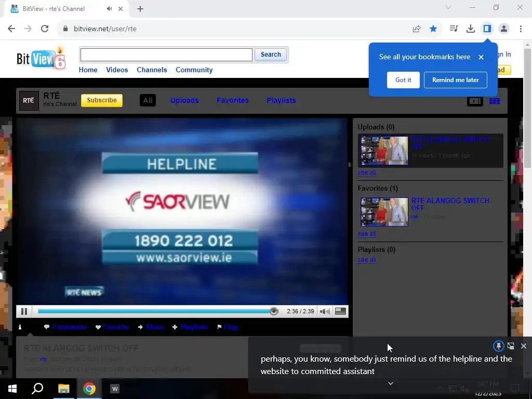Switch to grid view layout icon
The height and width of the screenshot is (399, 532).
[495, 101]
